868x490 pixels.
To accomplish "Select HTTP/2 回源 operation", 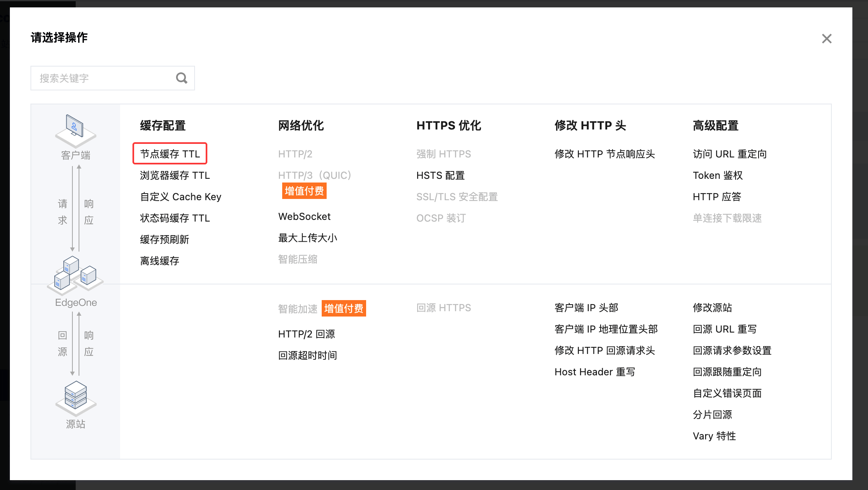I will tap(306, 334).
